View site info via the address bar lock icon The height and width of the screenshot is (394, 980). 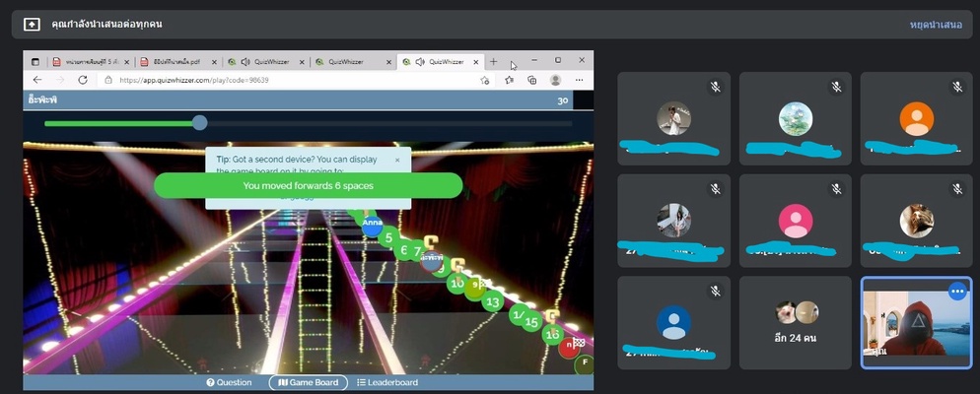108,80
